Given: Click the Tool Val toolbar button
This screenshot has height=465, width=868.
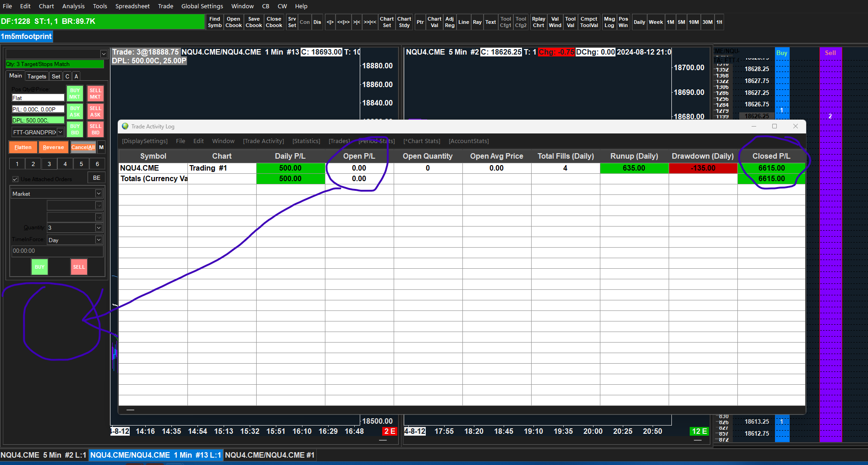Looking at the screenshot, I should [570, 22].
